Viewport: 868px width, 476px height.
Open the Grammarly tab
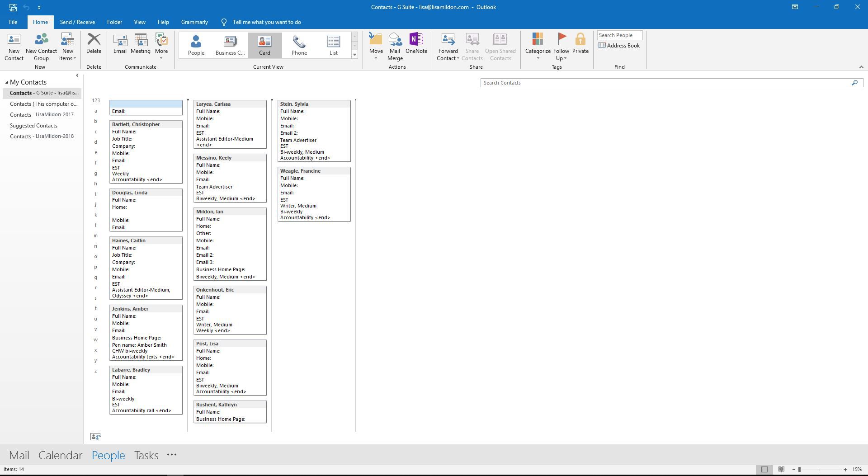194,22
